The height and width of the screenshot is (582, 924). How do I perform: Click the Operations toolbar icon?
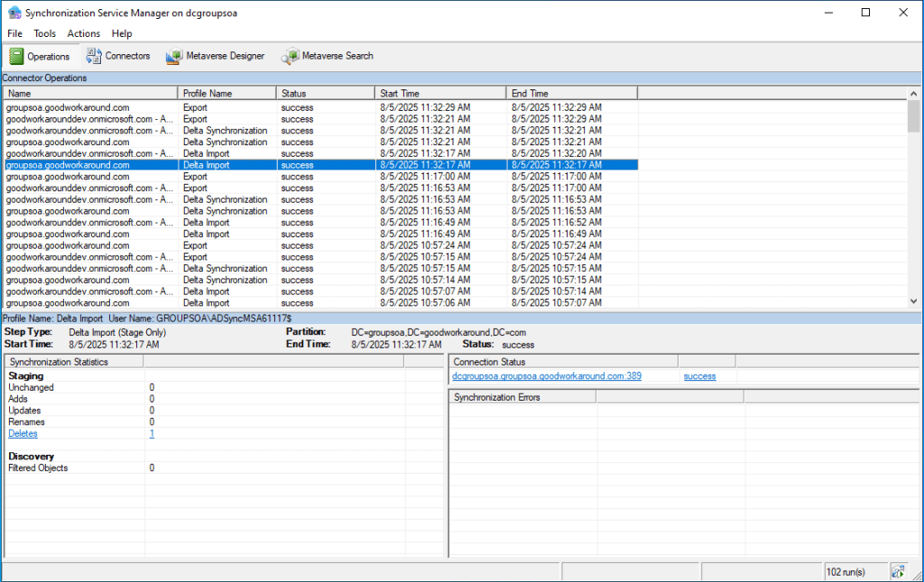[17, 56]
